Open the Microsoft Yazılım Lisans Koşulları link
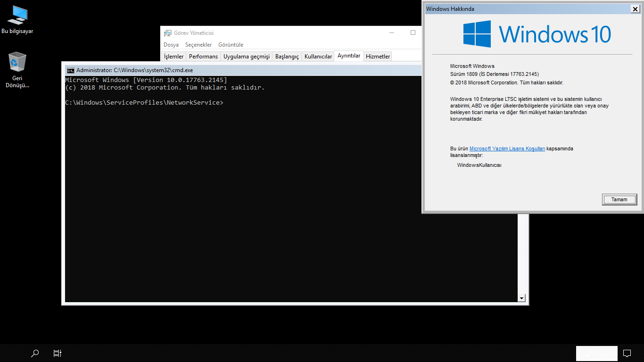 pos(507,149)
